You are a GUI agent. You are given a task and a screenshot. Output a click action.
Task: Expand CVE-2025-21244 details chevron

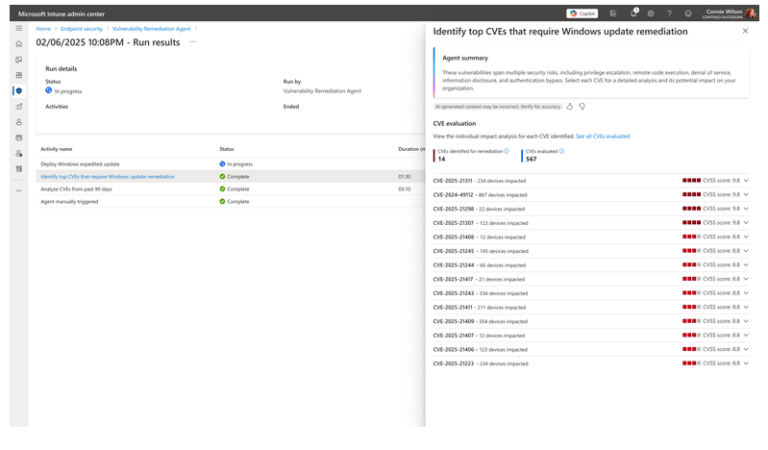(746, 265)
